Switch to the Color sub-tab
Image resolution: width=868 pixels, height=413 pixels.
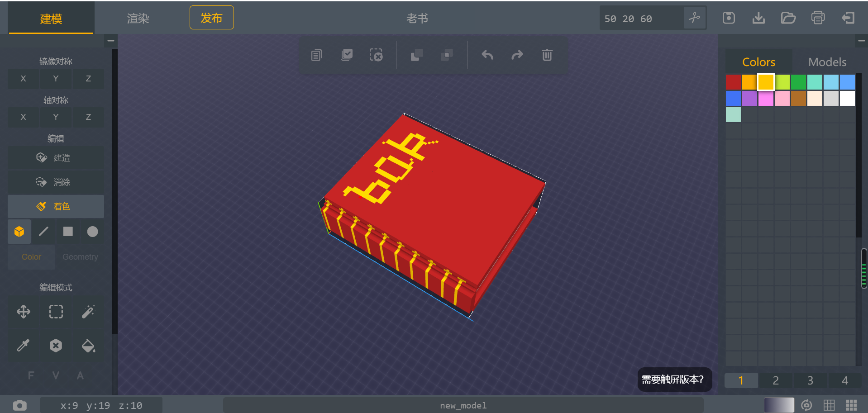[x=31, y=257]
